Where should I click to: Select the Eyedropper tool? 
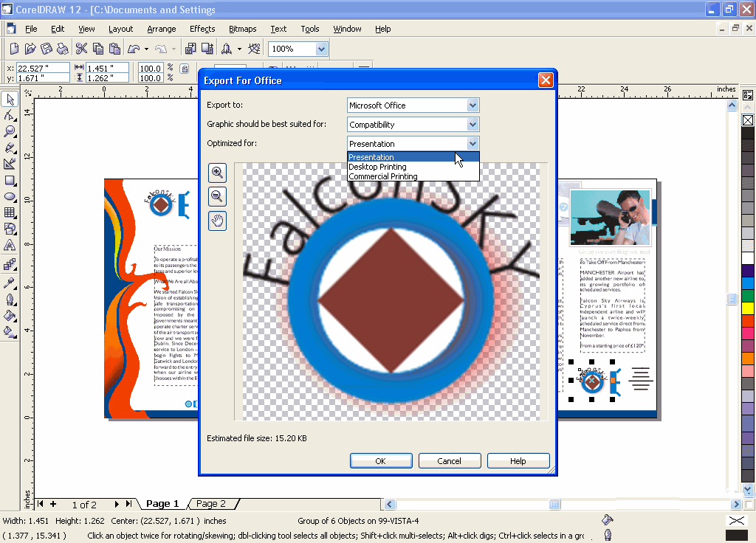10,283
